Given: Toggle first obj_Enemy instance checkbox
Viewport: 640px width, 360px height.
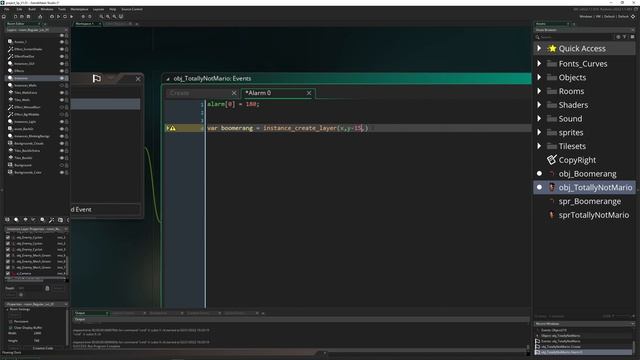Looking at the screenshot, I should (8, 237).
